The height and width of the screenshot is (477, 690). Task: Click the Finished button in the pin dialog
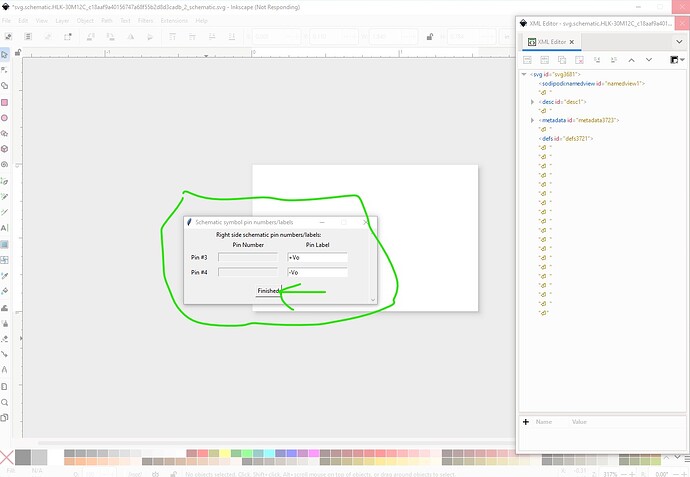pyautogui.click(x=268, y=291)
